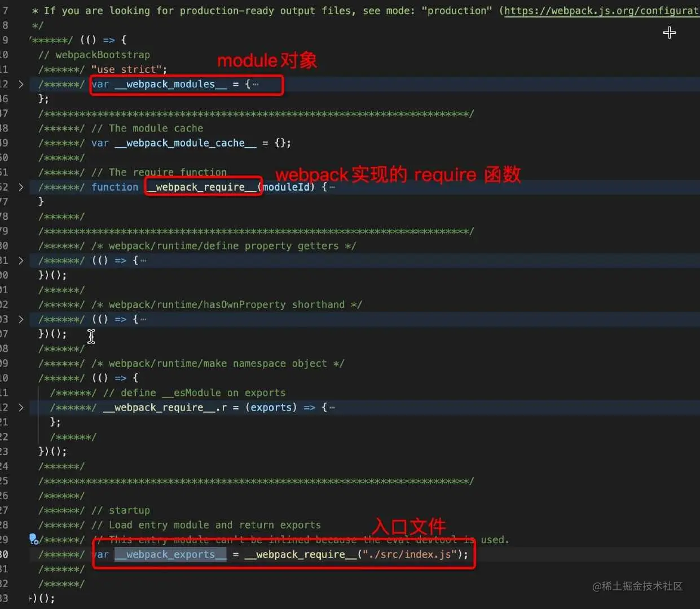
Task: Expand folded __webpack_require__ function body
Action: [21, 187]
